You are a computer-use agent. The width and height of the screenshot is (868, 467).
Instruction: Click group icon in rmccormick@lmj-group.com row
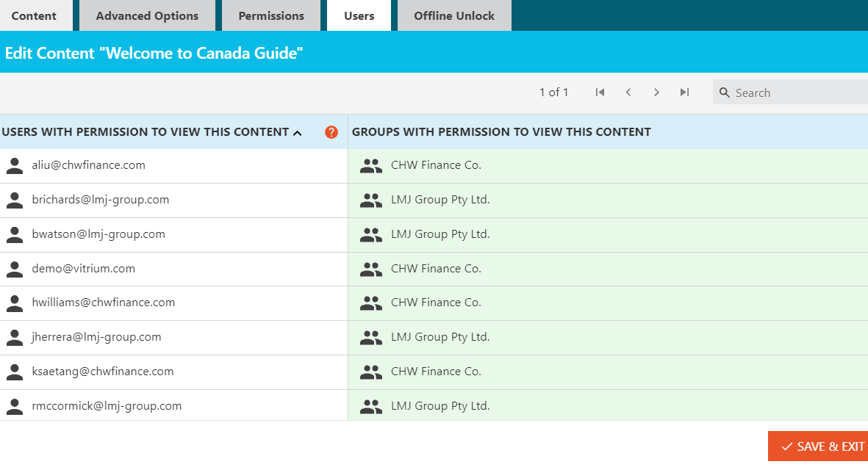[x=371, y=406]
